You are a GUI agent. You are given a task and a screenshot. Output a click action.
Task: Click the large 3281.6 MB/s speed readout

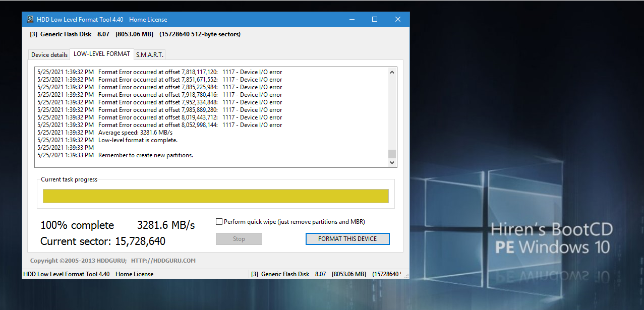click(x=166, y=225)
